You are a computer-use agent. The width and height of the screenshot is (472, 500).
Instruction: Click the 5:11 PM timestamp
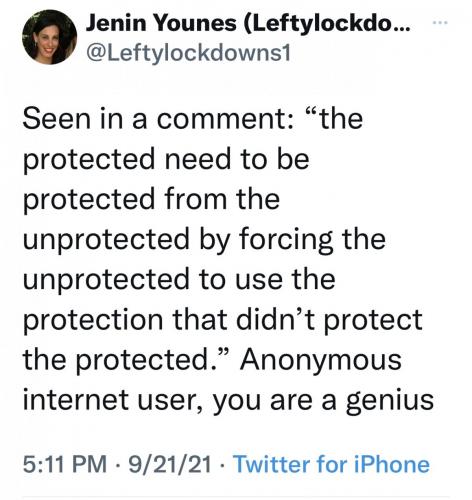pyautogui.click(x=65, y=464)
